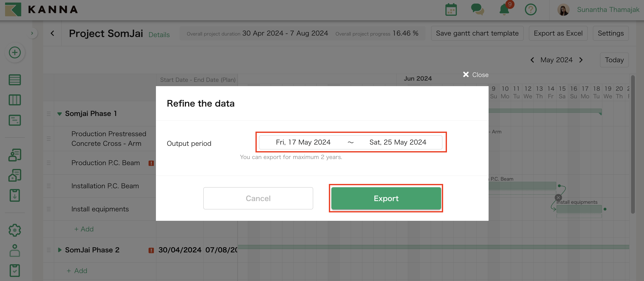The height and width of the screenshot is (281, 644).
Task: Cancel the Refine the data dialog
Action: (258, 198)
